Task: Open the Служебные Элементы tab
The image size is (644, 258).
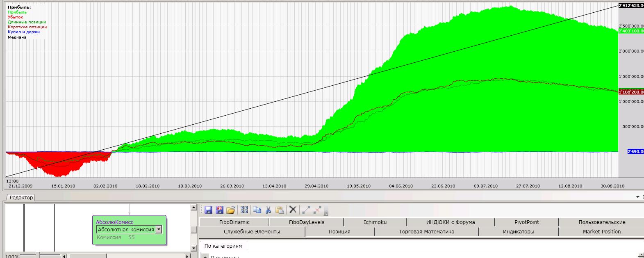Action: 252,232
